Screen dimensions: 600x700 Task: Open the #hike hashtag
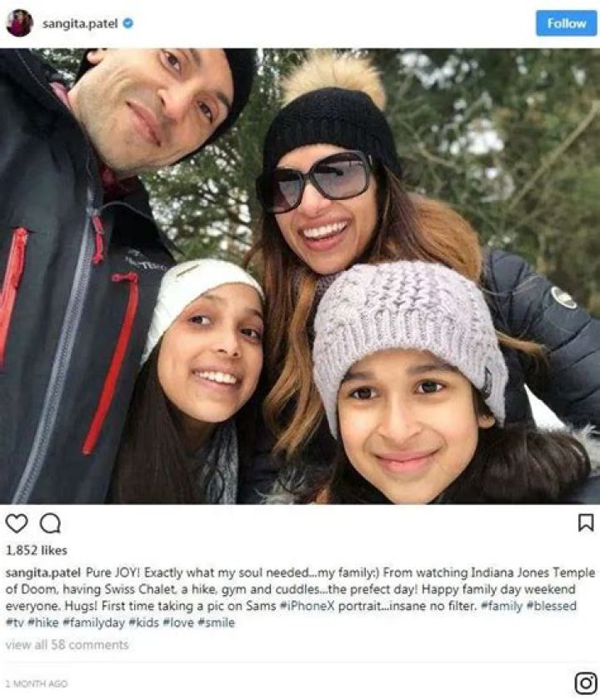(x=42, y=622)
